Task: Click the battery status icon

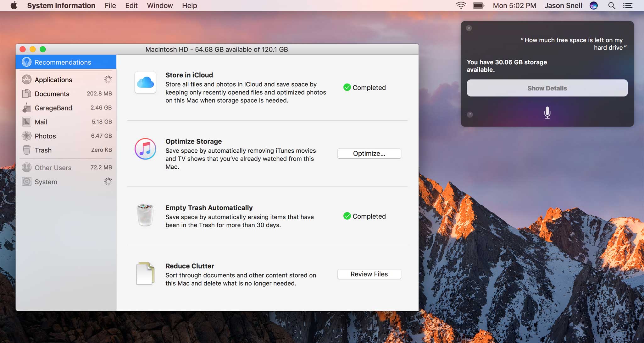Action: pyautogui.click(x=478, y=6)
